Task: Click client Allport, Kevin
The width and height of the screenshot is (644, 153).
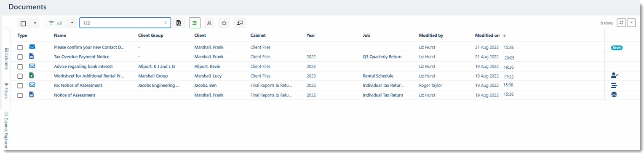Action: (x=207, y=67)
